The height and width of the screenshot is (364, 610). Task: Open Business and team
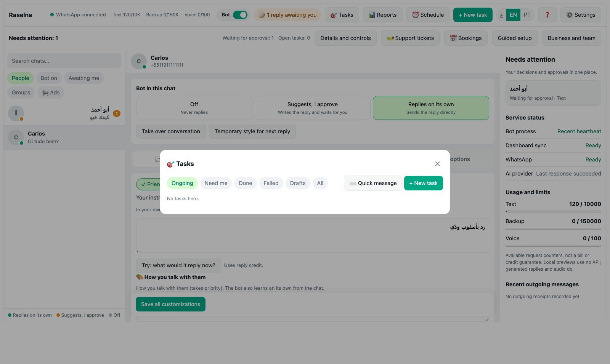click(x=571, y=38)
